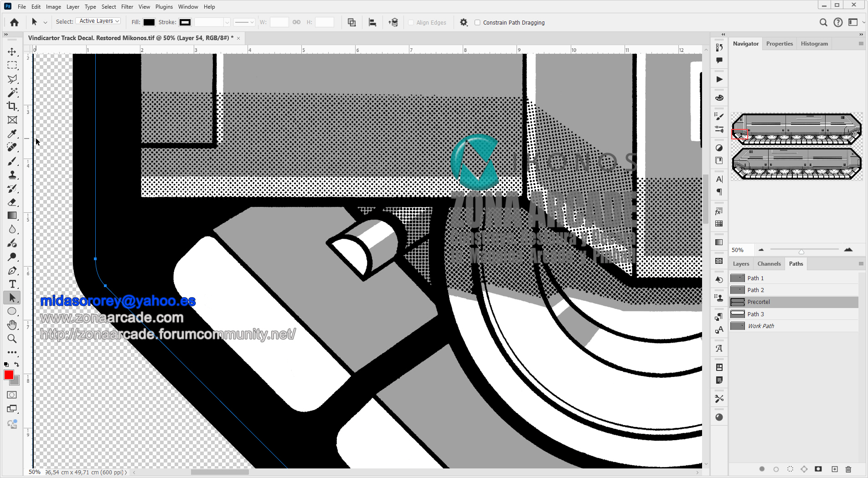Click the Eraser tool
The height and width of the screenshot is (478, 868).
[x=12, y=202]
